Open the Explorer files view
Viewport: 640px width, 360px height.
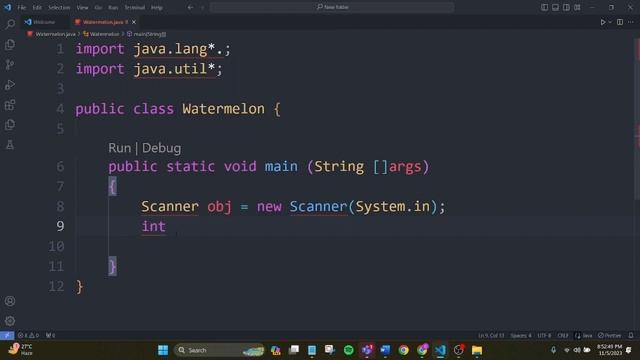tap(10, 44)
